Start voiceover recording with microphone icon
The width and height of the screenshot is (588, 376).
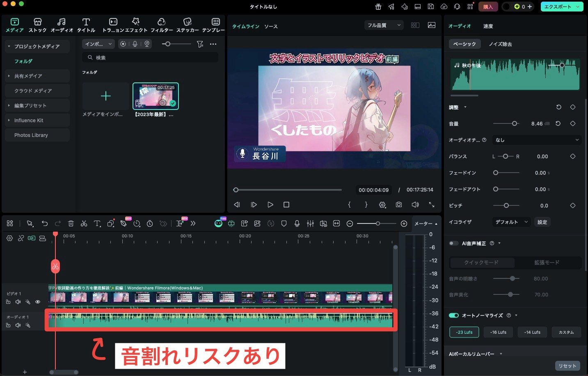point(297,223)
